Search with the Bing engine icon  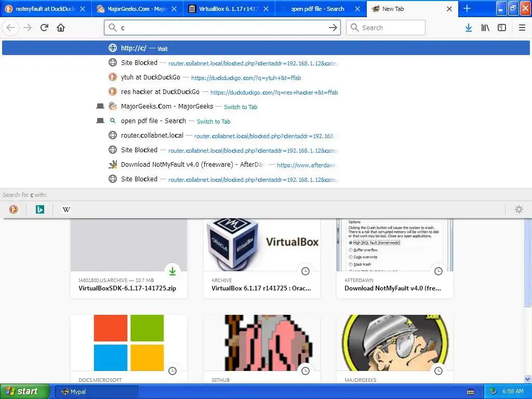39,209
